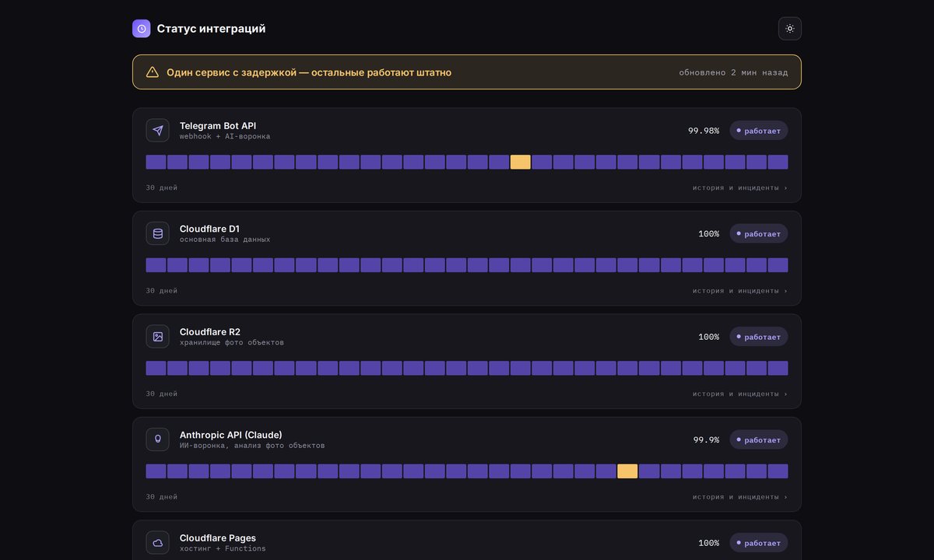Click the Статус интеграций heading
The height and width of the screenshot is (560, 934).
pyautogui.click(x=211, y=29)
